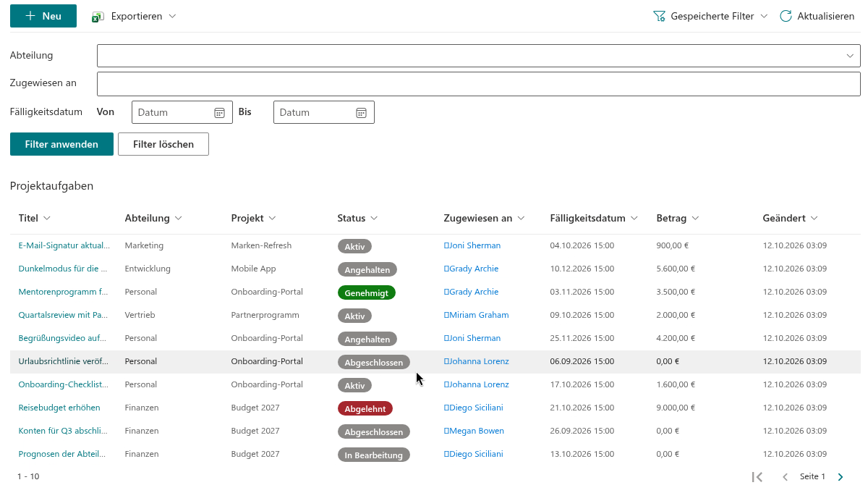Sort by the Titel column header
Screen dimensions: 868x493
point(34,218)
